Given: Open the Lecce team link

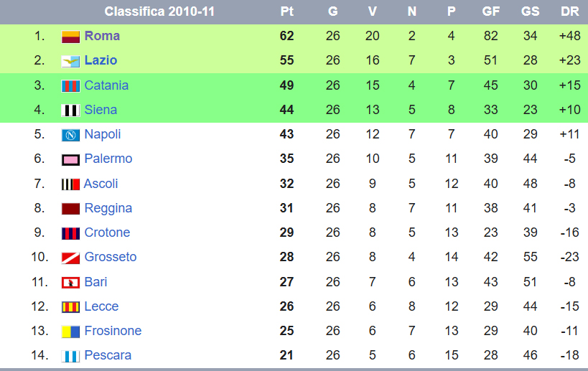Looking at the screenshot, I should pyautogui.click(x=101, y=306).
